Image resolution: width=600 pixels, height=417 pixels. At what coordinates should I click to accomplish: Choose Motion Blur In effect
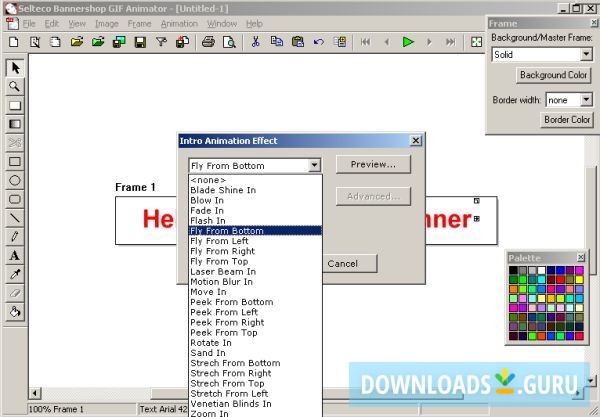coord(255,282)
